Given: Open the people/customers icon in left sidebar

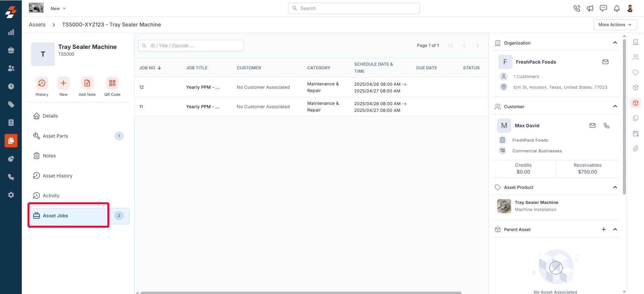Looking at the screenshot, I should pyautogui.click(x=11, y=68).
